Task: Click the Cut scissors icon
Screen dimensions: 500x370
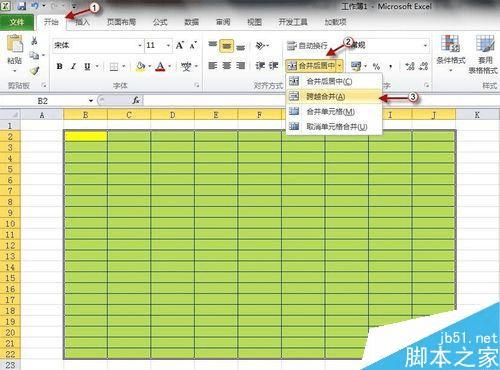Action: 34,41
